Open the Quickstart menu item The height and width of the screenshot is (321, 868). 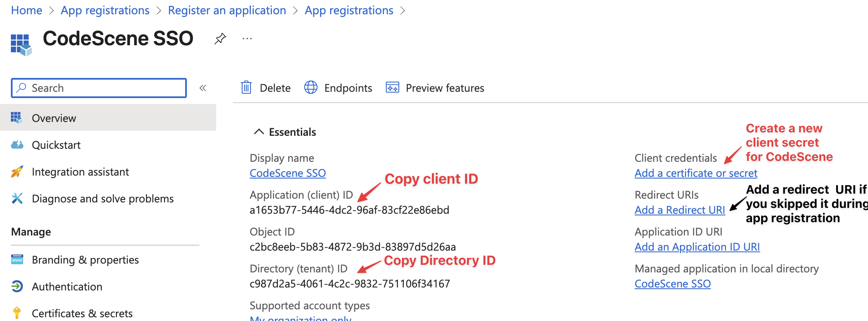tap(108, 145)
